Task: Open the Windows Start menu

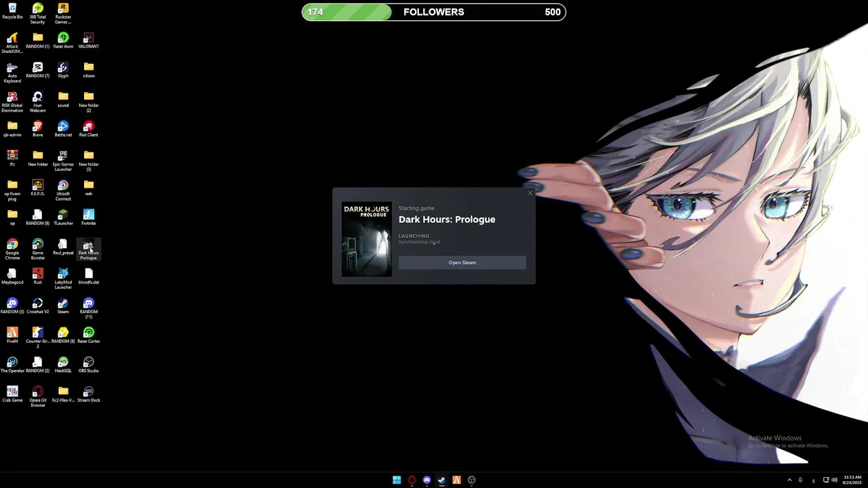Action: tap(397, 480)
